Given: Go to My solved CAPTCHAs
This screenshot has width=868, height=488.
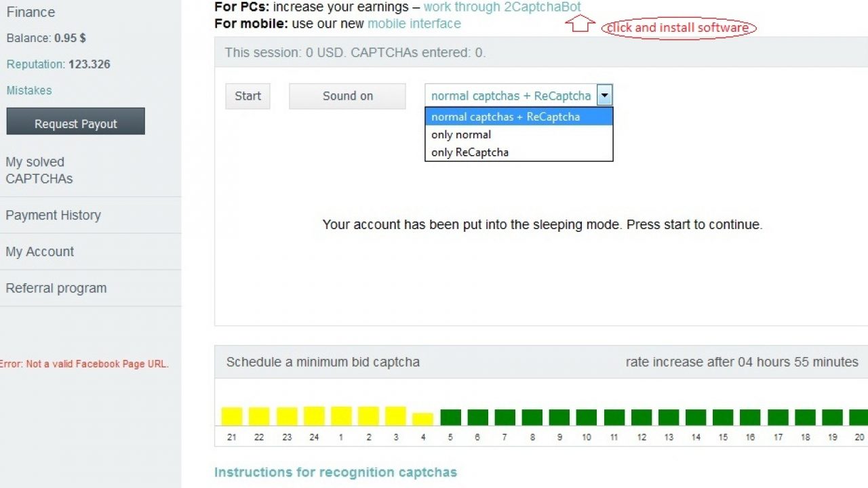Looking at the screenshot, I should point(39,170).
